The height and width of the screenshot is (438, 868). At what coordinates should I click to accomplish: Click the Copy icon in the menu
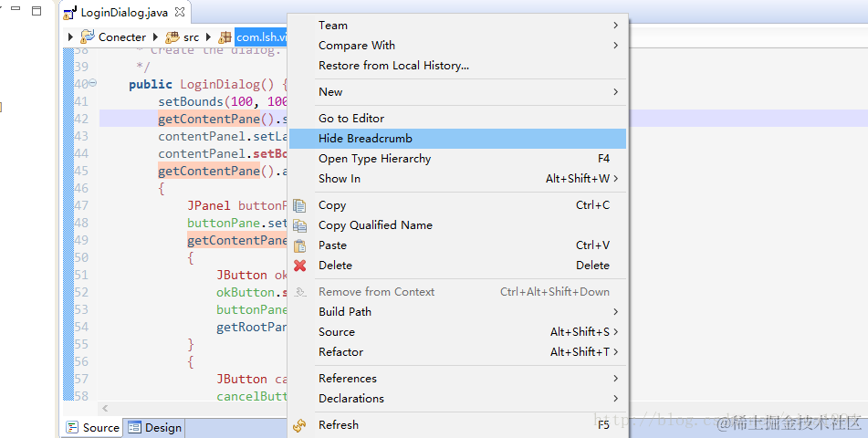point(299,205)
